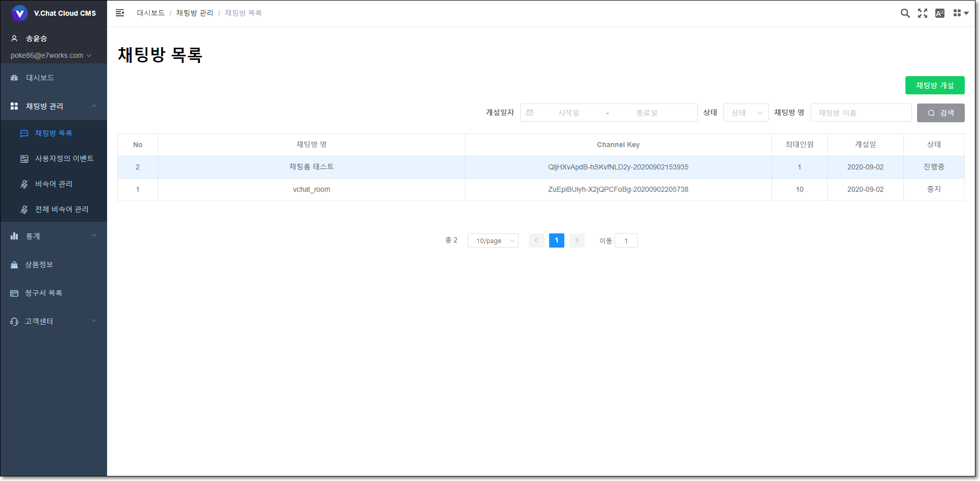The width and height of the screenshot is (980, 481).
Task: Click the user profile icon beside 송윤승
Action: [x=14, y=38]
